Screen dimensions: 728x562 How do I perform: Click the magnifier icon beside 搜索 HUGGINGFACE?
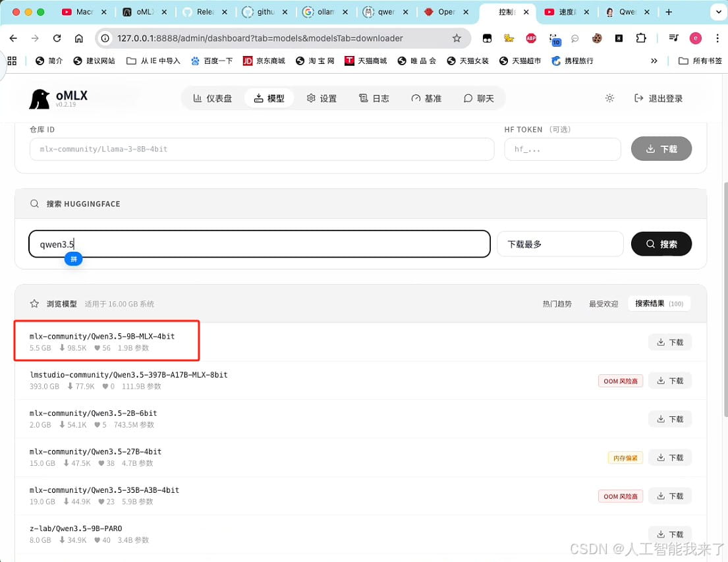pos(34,204)
